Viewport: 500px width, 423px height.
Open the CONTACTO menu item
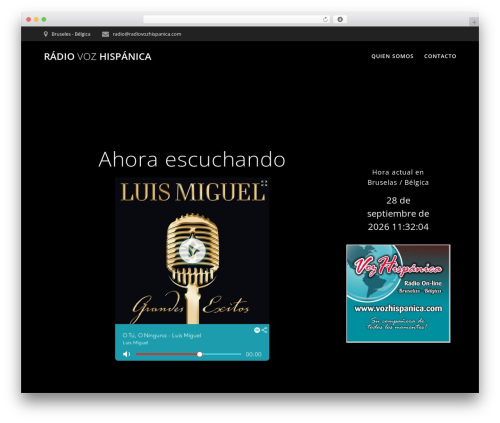tap(440, 56)
